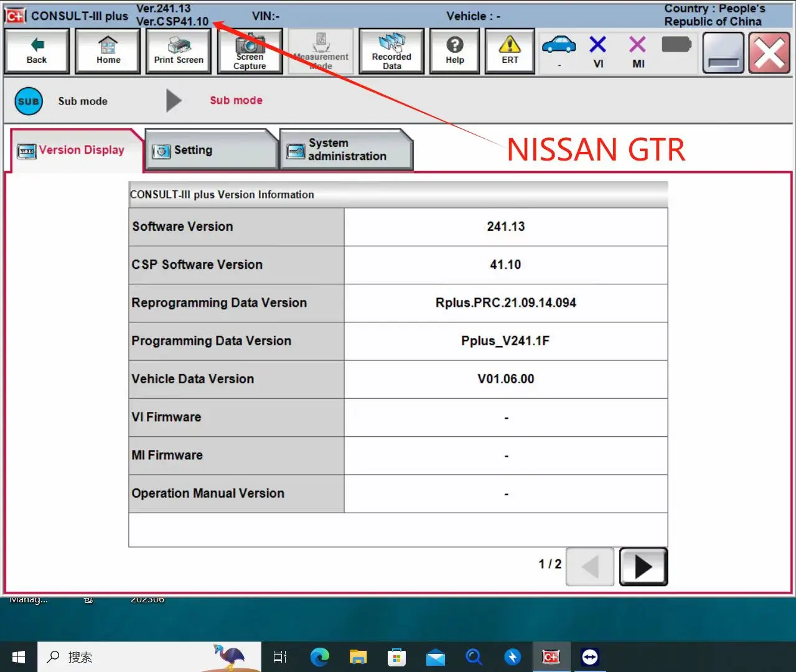Click the battery status indicator icon
The image size is (796, 672).
pyautogui.click(x=677, y=45)
